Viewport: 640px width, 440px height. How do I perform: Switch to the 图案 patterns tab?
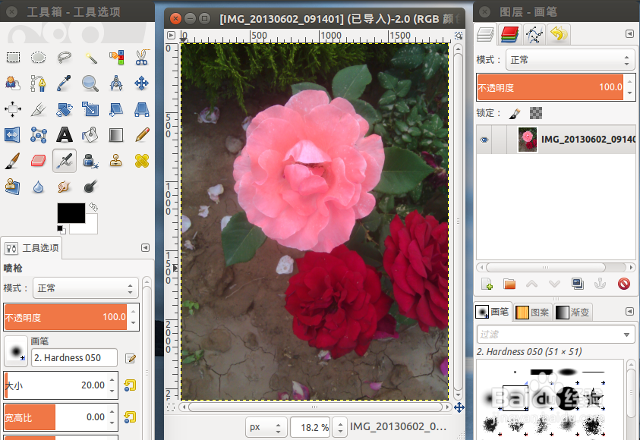[x=532, y=313]
